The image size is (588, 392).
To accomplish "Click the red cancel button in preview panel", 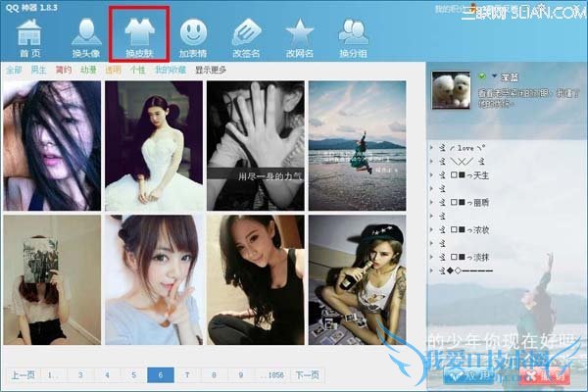I will (x=546, y=376).
